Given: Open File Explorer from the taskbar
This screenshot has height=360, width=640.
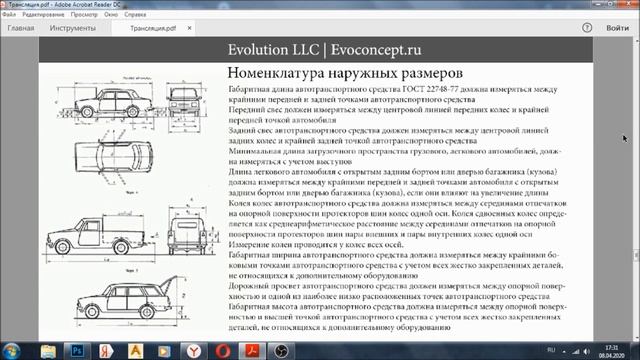Looking at the screenshot, I should [x=48, y=351].
